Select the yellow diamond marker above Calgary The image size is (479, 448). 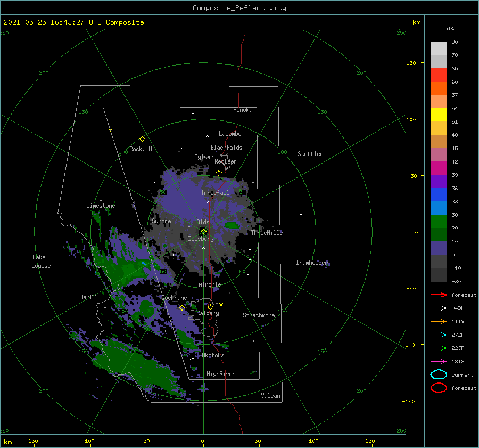click(210, 307)
